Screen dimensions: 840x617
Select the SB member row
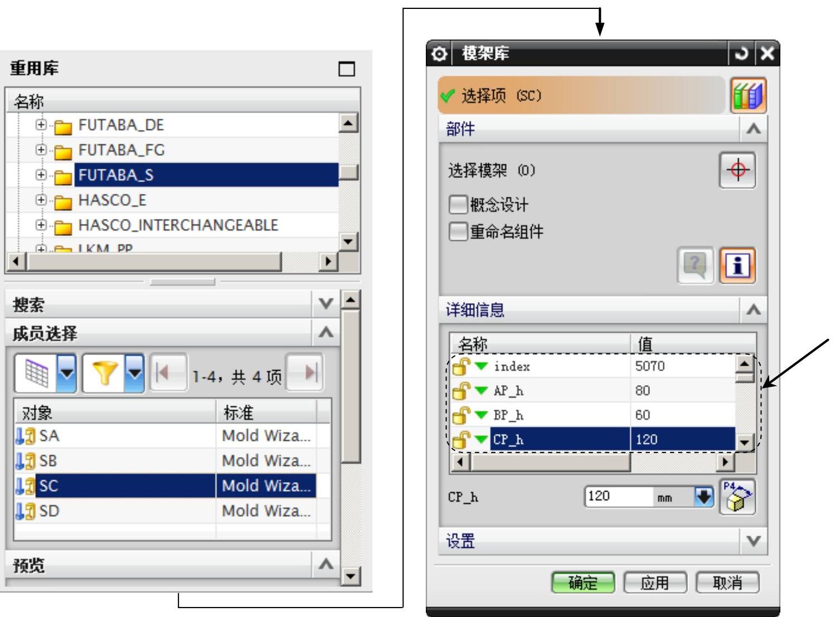[x=166, y=461]
